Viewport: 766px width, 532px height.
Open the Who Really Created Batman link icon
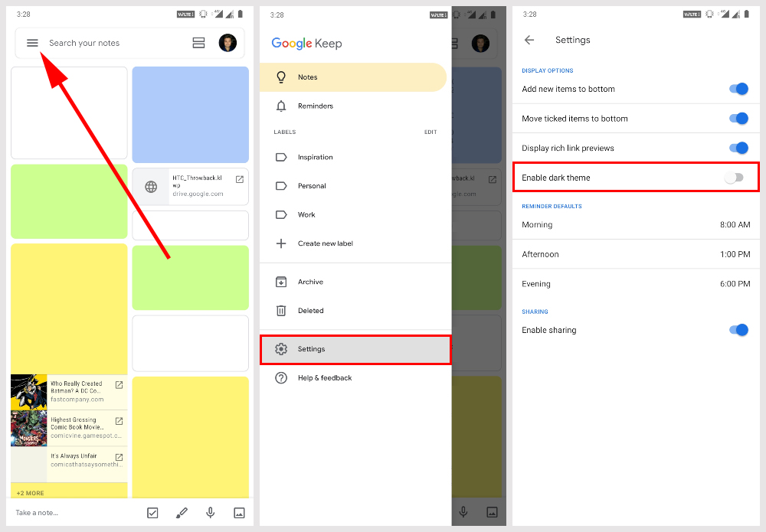(x=119, y=385)
